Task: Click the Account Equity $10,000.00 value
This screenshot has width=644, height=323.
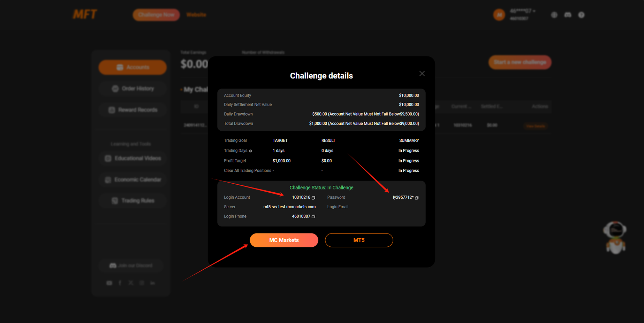Action: (x=409, y=95)
